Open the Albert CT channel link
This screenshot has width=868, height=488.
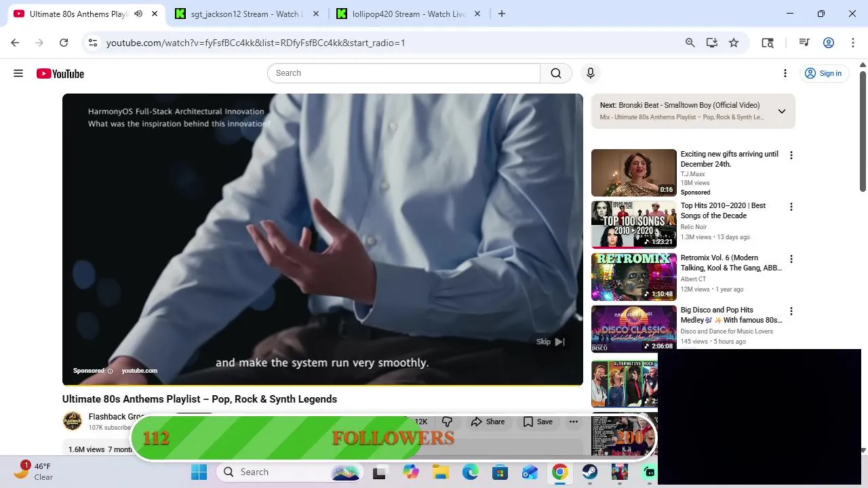[x=693, y=279]
